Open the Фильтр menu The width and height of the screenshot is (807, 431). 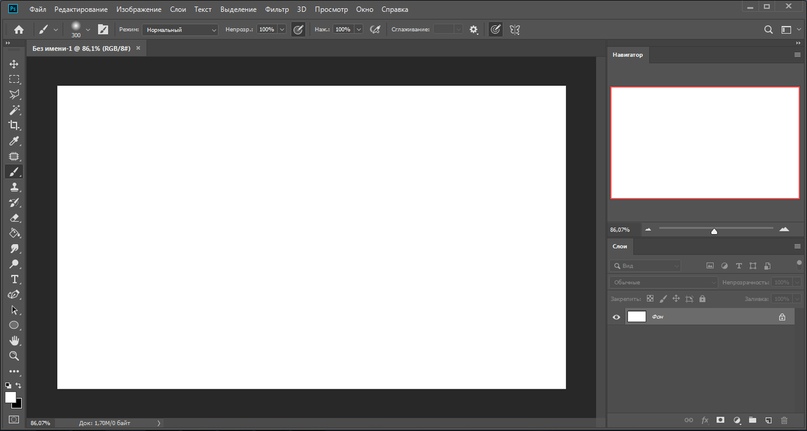[277, 9]
